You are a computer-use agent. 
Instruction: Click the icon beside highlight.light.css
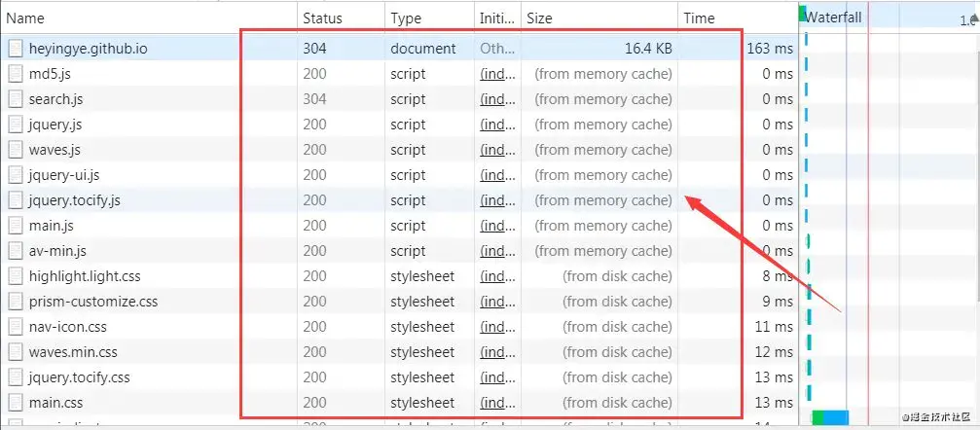[16, 276]
